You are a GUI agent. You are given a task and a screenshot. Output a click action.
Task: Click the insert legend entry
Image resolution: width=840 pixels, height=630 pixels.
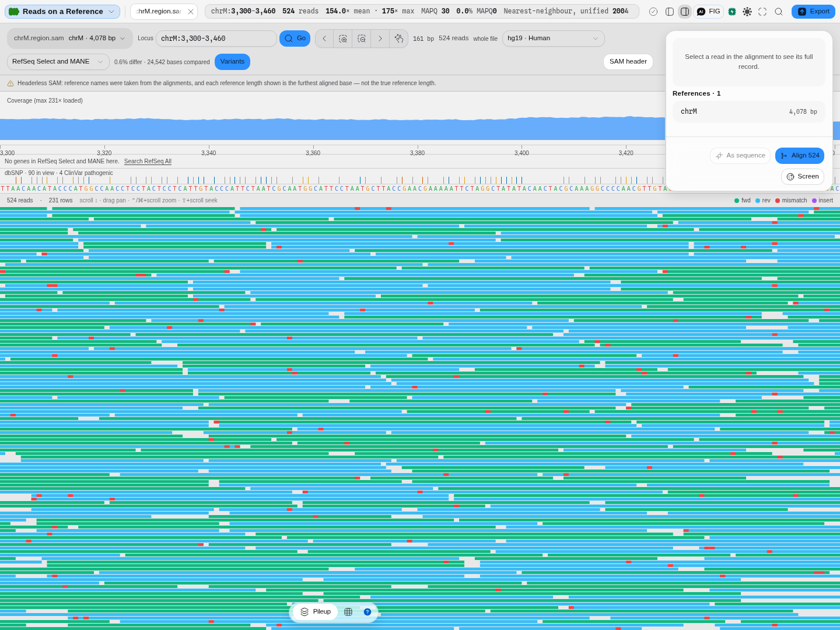pos(822,201)
